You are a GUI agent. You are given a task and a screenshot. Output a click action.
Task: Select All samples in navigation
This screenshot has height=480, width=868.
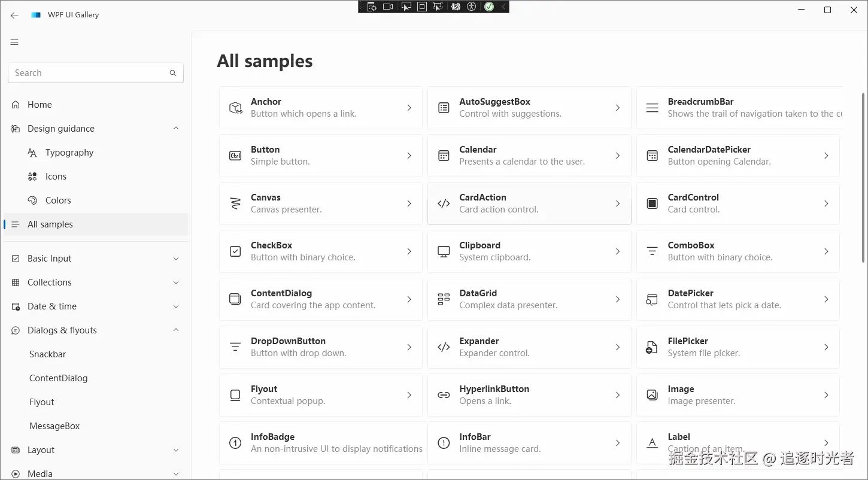50,224
